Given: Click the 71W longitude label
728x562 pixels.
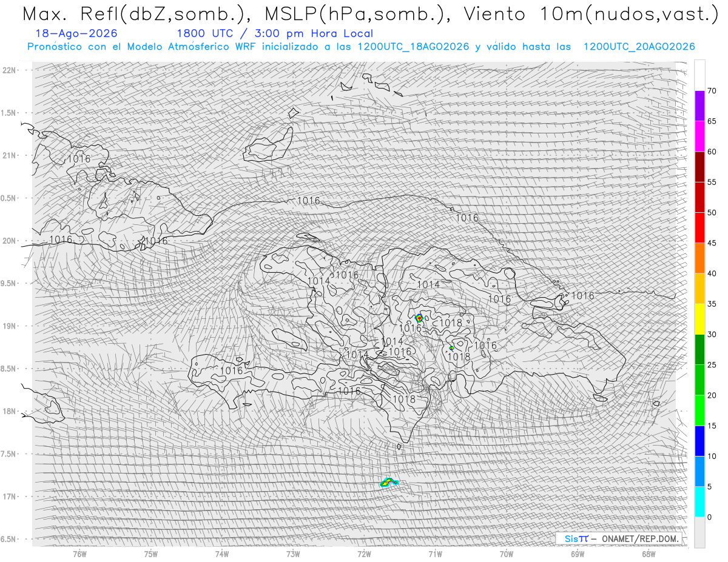Looking at the screenshot, I should coord(435,554).
